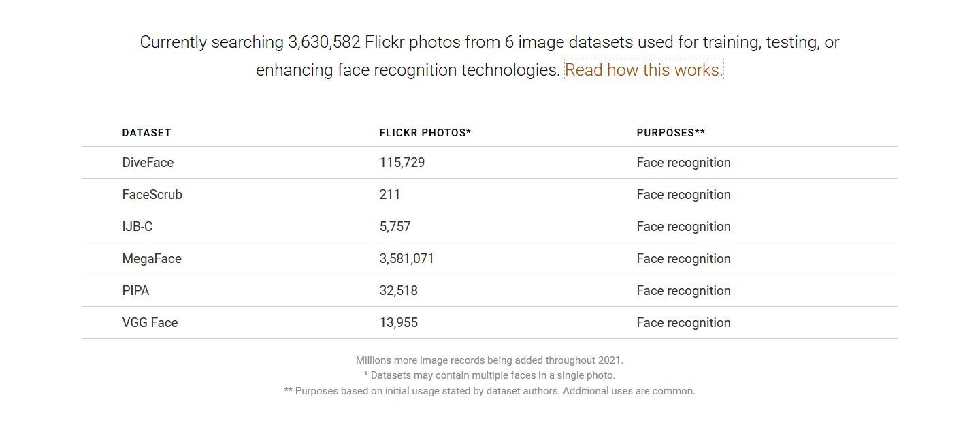Viewport: 980px width, 421px height.
Task: Click the 211 photo count for FaceScrub
Action: (389, 195)
